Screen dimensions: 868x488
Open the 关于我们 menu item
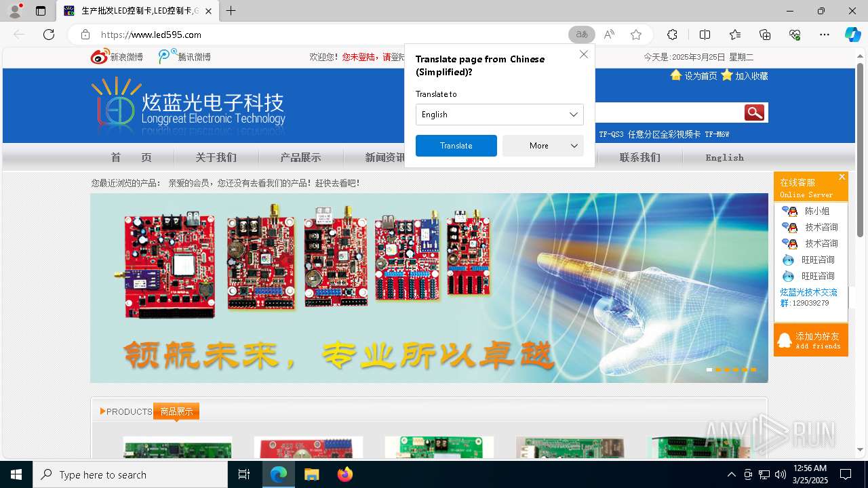pos(216,157)
